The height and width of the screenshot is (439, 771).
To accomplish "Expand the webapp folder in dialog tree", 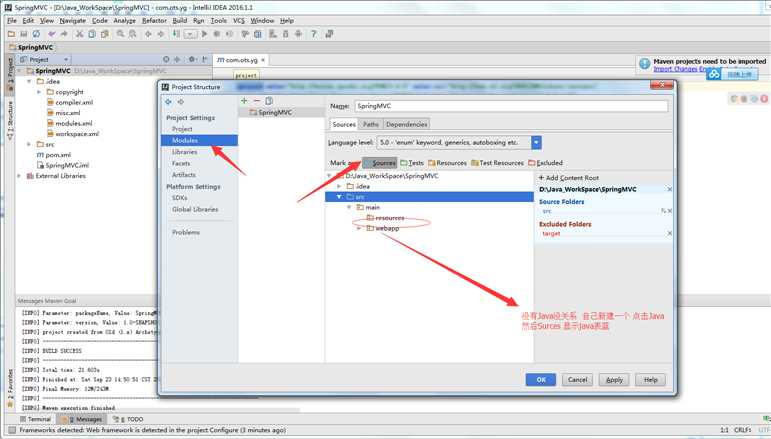I will tap(359, 228).
